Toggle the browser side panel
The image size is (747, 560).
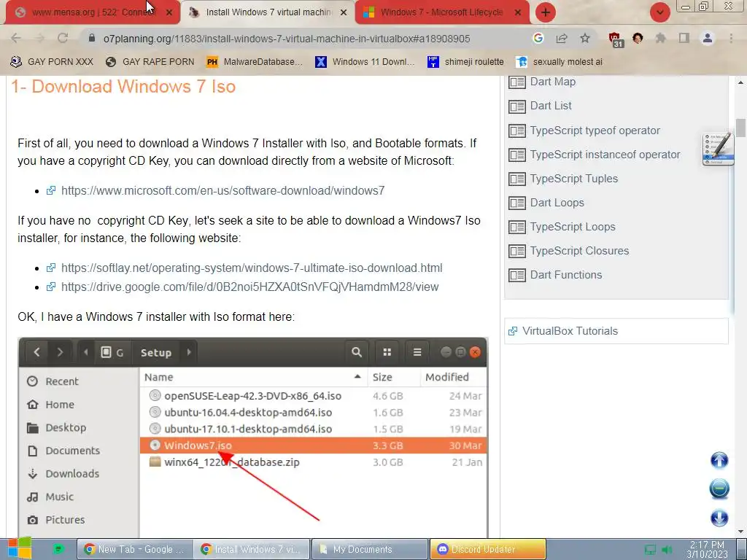pos(684,38)
